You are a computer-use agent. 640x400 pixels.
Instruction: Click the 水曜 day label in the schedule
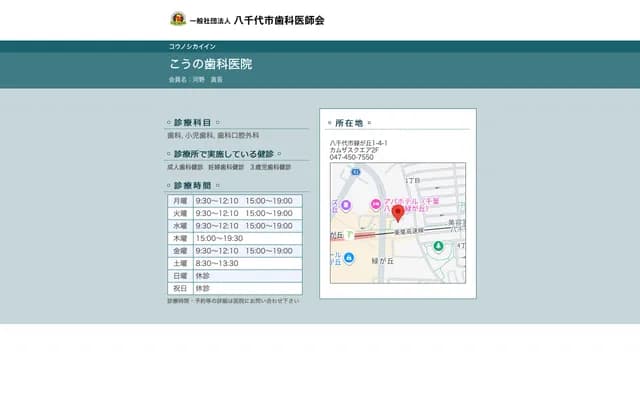(x=180, y=226)
